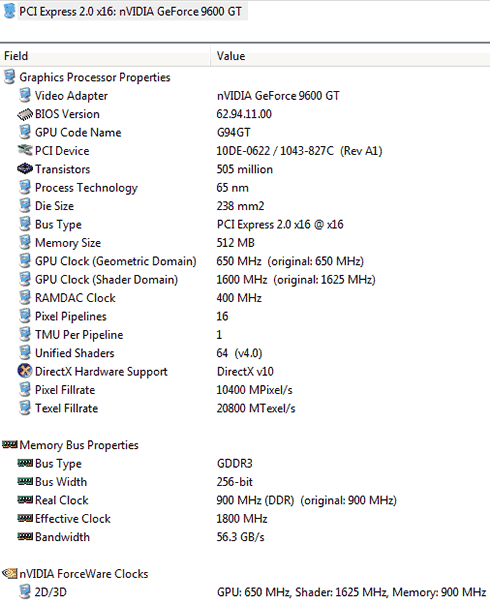Click the DirectX Hardware Support icon
Image resolution: width=490 pixels, height=605 pixels.
[25, 371]
